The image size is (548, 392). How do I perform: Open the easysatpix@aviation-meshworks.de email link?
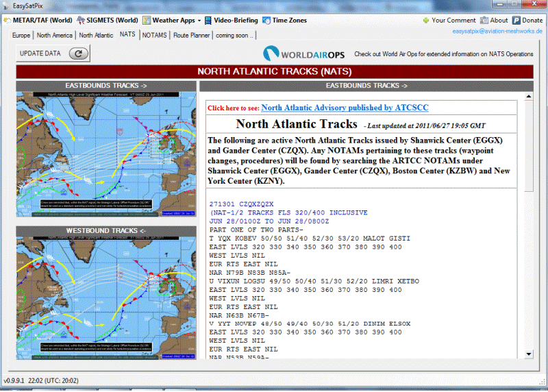497,31
